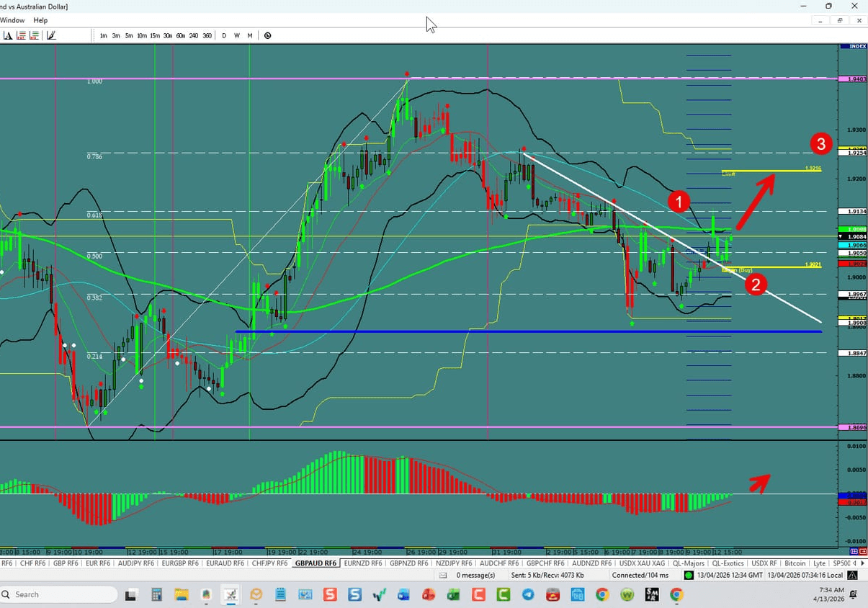The image size is (868, 608).
Task: Click the 0 message(s) status entry
Action: tap(475, 575)
